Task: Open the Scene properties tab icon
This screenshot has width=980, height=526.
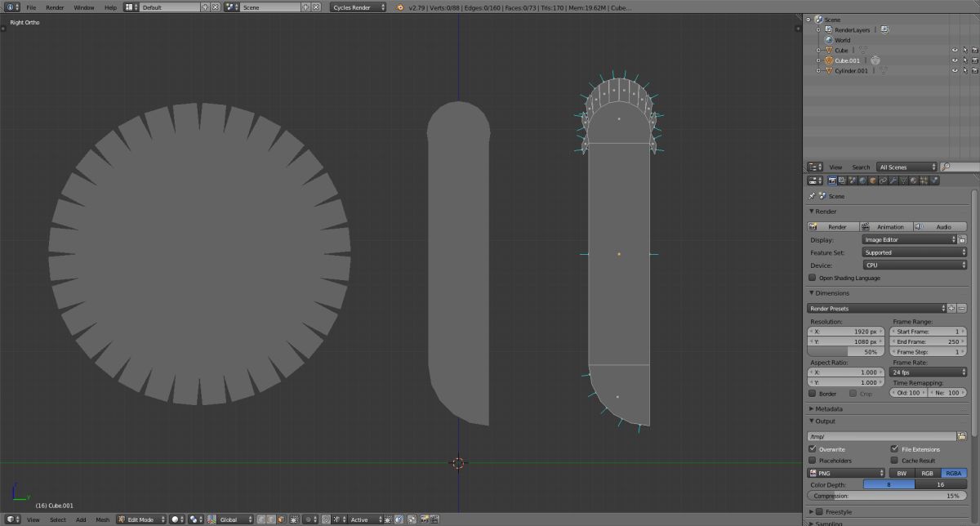Action: point(853,181)
